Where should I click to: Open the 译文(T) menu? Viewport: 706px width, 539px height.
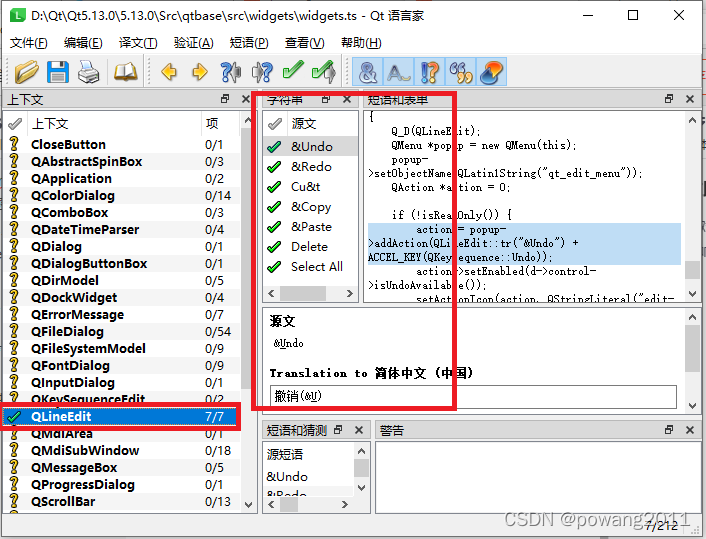138,43
